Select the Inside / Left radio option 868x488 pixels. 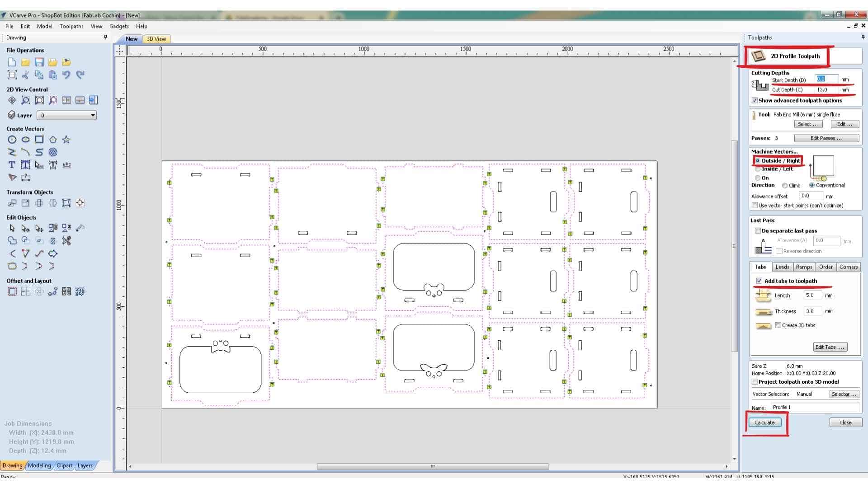[758, 169]
